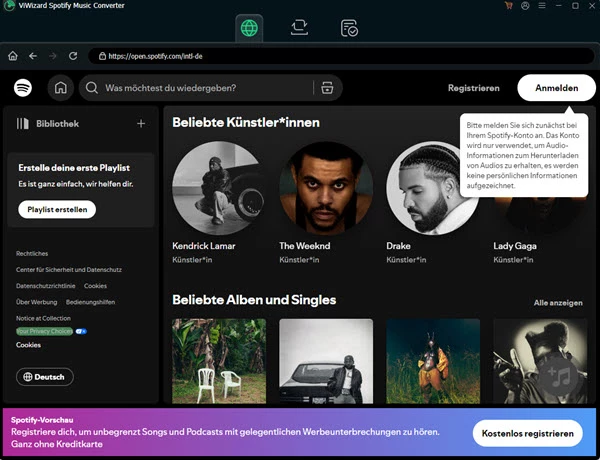Open the converted history tab
The height and width of the screenshot is (460, 600).
pyautogui.click(x=349, y=28)
